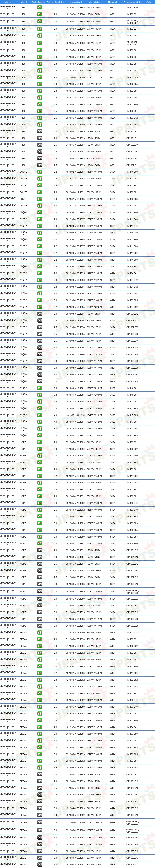Click the diesel icon in the SEDAN 53kW / 72KM row
Image resolution: width=155 pixels, height=868 pixels.
(40, 774)
